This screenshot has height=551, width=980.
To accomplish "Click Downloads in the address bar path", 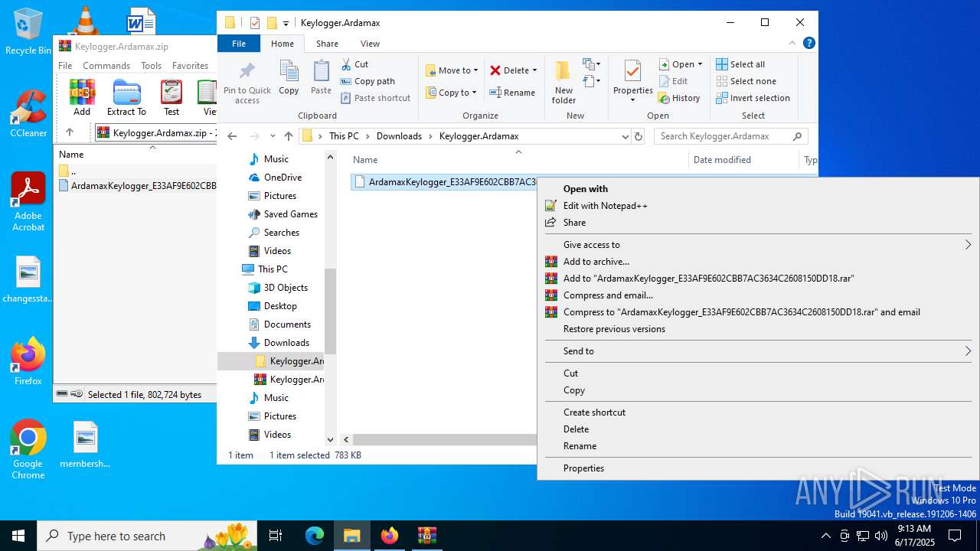I will (399, 136).
